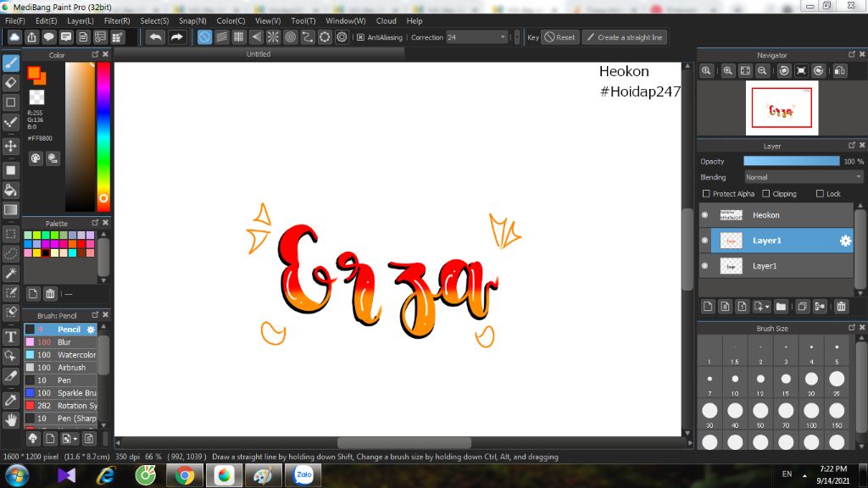
Task: Enable Protect Alpha checkbox
Action: pyautogui.click(x=706, y=194)
